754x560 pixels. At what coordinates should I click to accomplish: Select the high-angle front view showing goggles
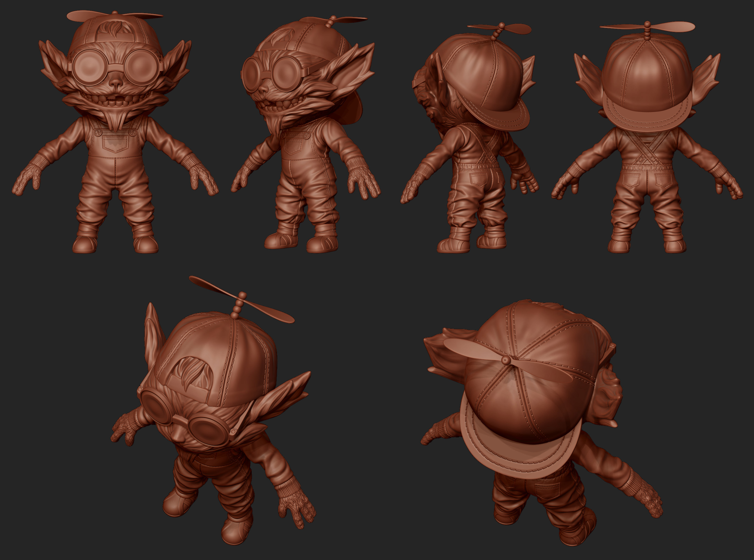pyautogui.click(x=214, y=410)
